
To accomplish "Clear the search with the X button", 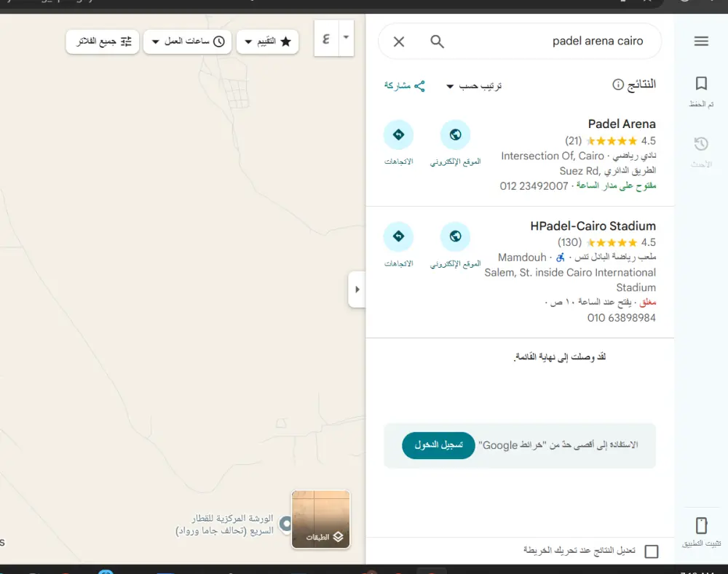I will tap(399, 41).
